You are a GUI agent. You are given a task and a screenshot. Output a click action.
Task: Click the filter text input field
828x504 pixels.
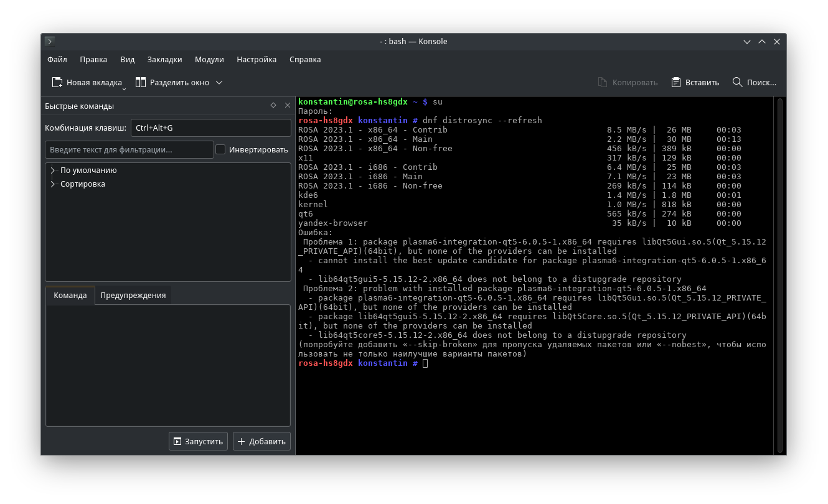pyautogui.click(x=129, y=149)
